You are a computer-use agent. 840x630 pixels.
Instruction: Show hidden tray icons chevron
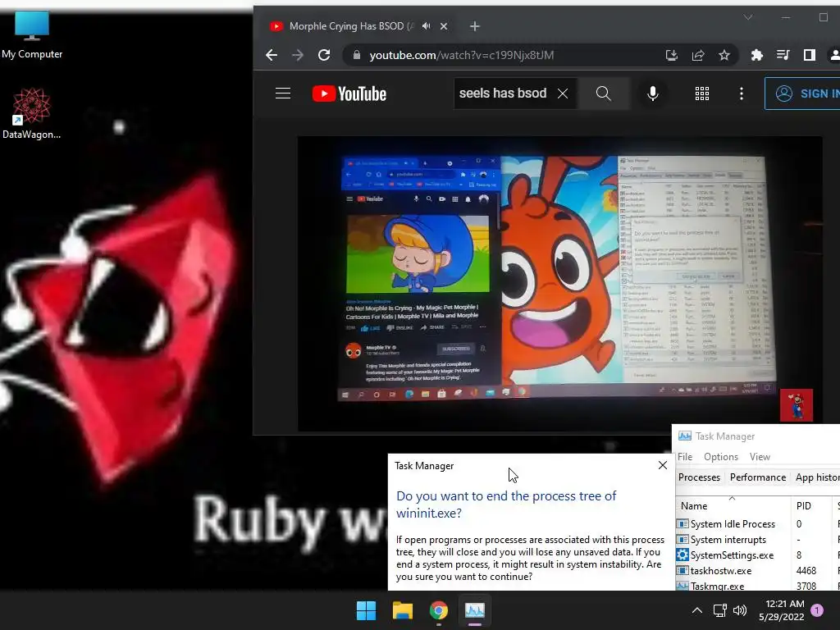(x=696, y=610)
